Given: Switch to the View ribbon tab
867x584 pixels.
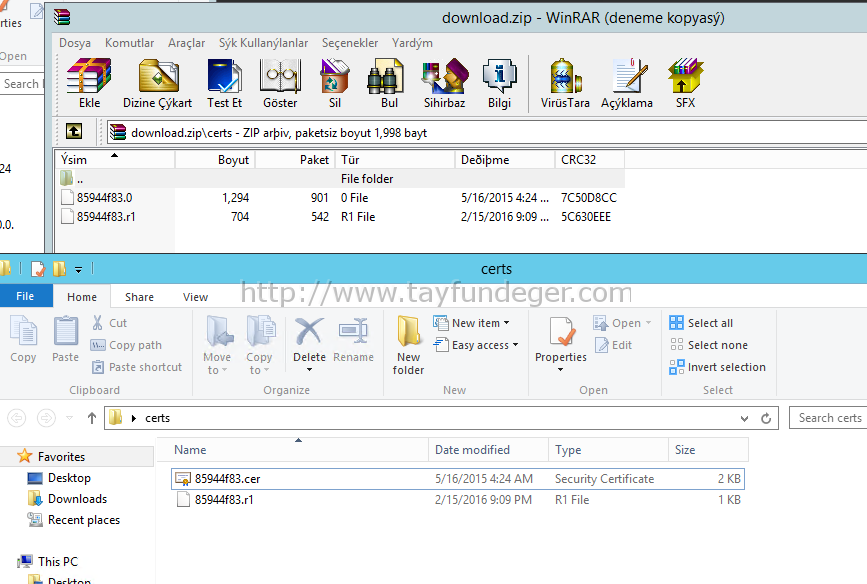Looking at the screenshot, I should coord(195,297).
